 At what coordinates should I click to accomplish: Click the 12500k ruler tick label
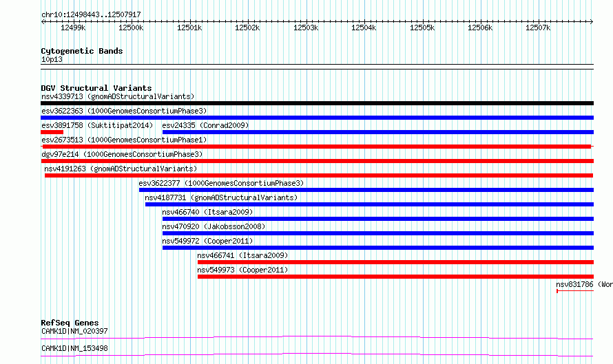131,28
